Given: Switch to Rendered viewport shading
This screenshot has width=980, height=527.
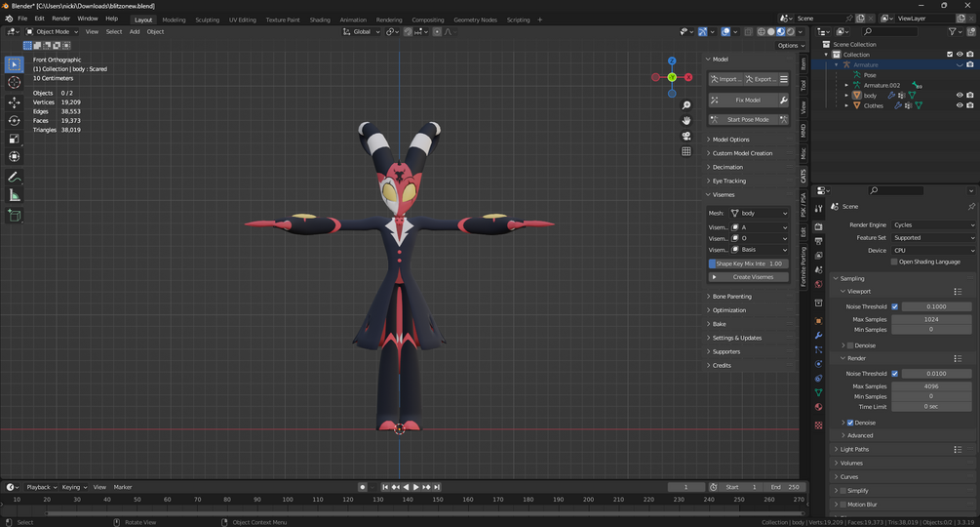Looking at the screenshot, I should (791, 32).
